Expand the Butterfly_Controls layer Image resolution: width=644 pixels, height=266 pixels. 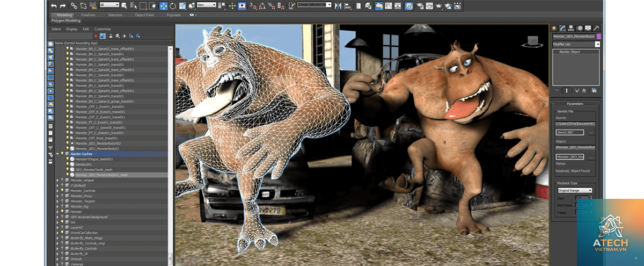pos(57,248)
